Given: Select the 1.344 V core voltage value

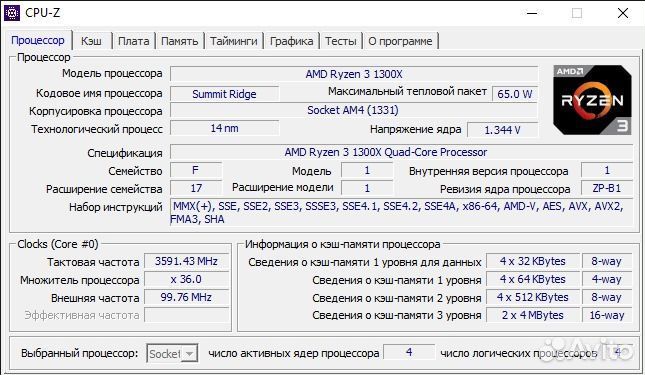Looking at the screenshot, I should 503,130.
